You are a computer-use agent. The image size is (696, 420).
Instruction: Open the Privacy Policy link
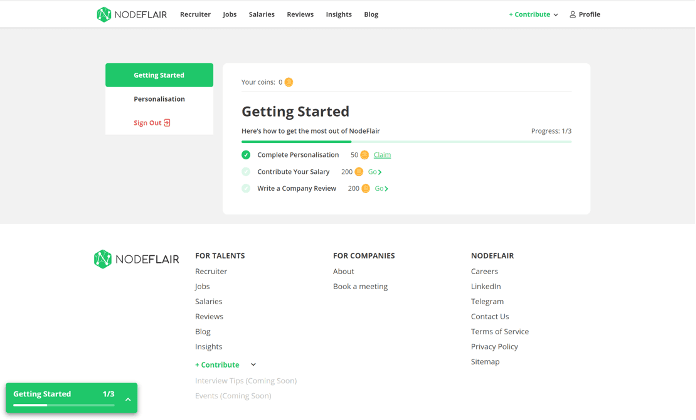click(494, 347)
